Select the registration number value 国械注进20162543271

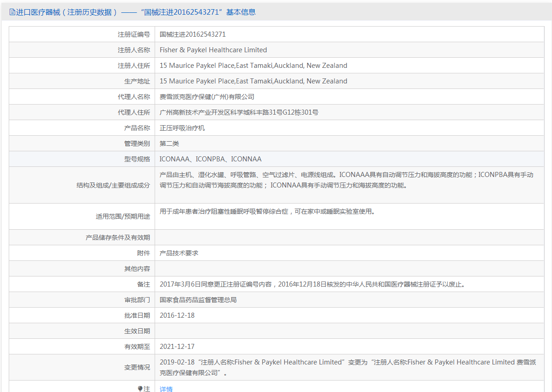pos(193,34)
